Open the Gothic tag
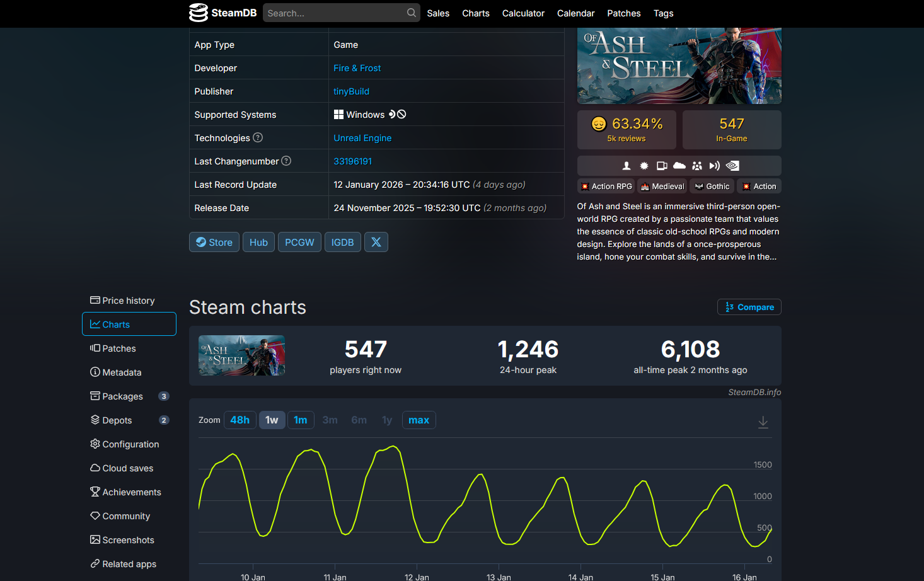This screenshot has width=924, height=581. [x=712, y=187]
